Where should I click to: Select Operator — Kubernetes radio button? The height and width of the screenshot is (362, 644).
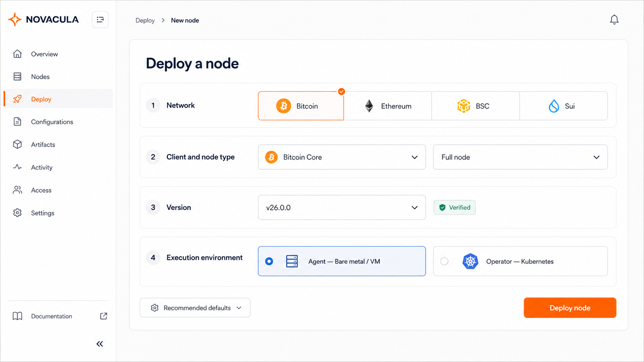444,262
